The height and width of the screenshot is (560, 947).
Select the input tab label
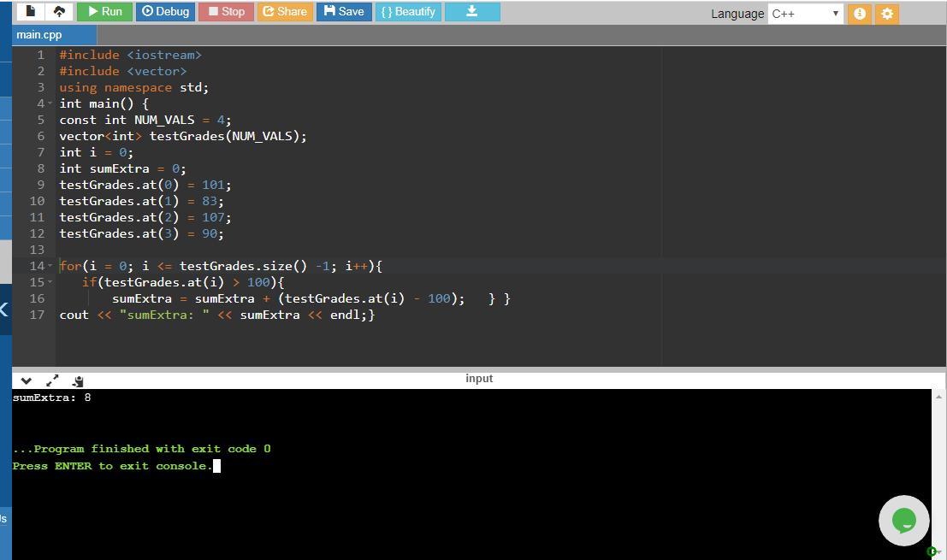click(x=479, y=379)
